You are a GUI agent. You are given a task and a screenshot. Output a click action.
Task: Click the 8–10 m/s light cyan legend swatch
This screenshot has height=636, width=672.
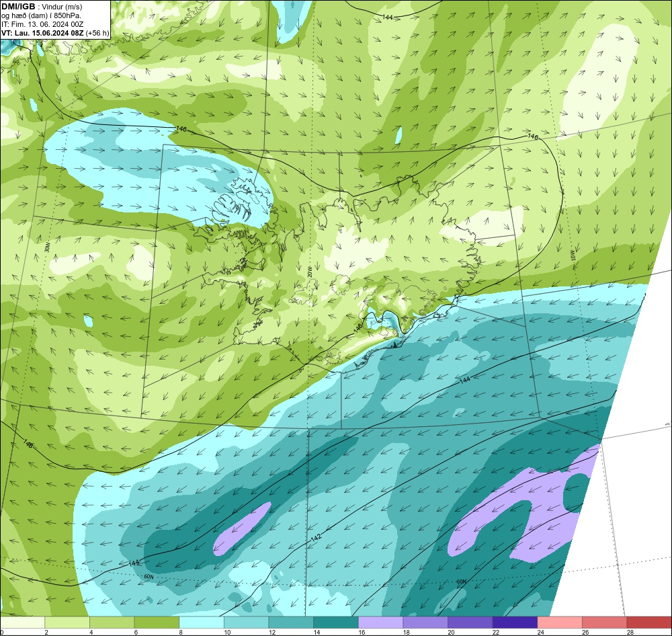[202, 623]
